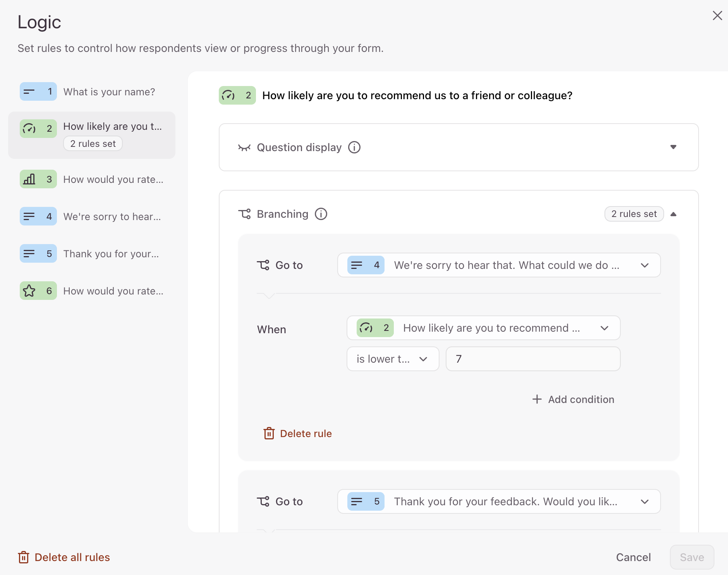Click the Branching info icon
The height and width of the screenshot is (575, 728).
click(x=321, y=214)
